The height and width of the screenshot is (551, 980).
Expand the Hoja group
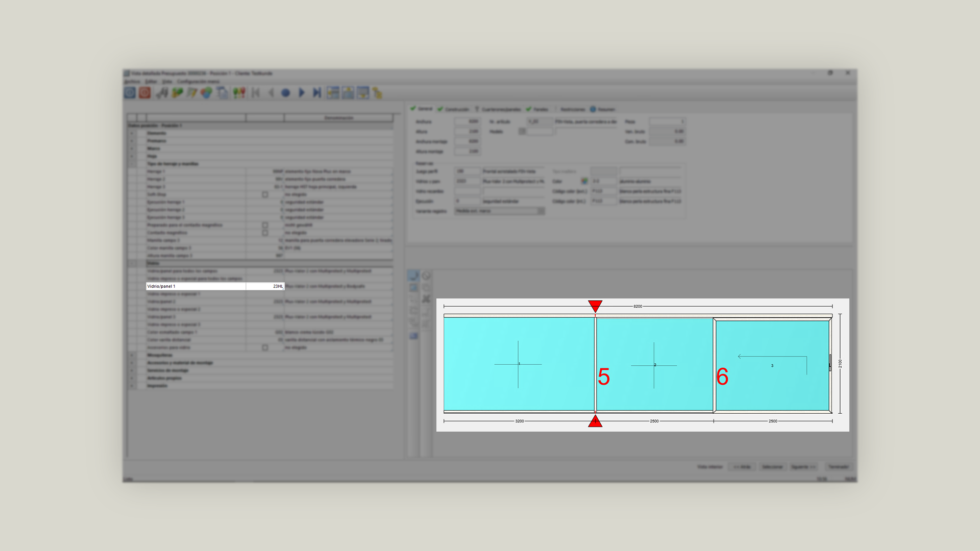click(x=132, y=156)
